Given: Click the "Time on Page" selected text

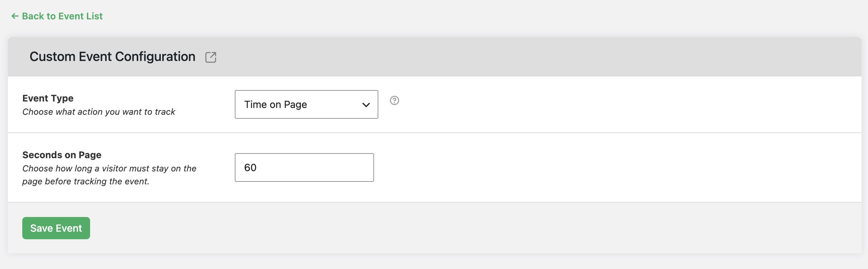Looking at the screenshot, I should pyautogui.click(x=275, y=104).
